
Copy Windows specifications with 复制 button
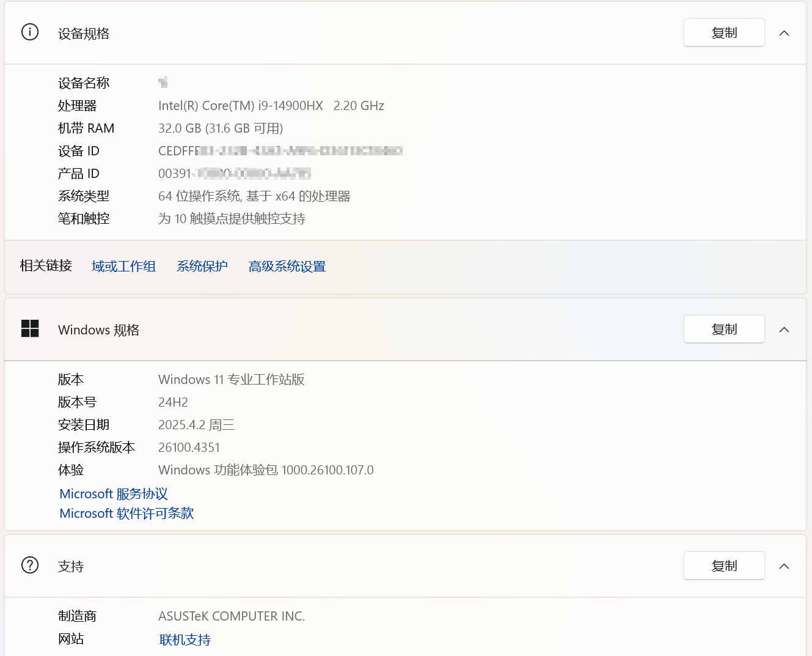[724, 329]
